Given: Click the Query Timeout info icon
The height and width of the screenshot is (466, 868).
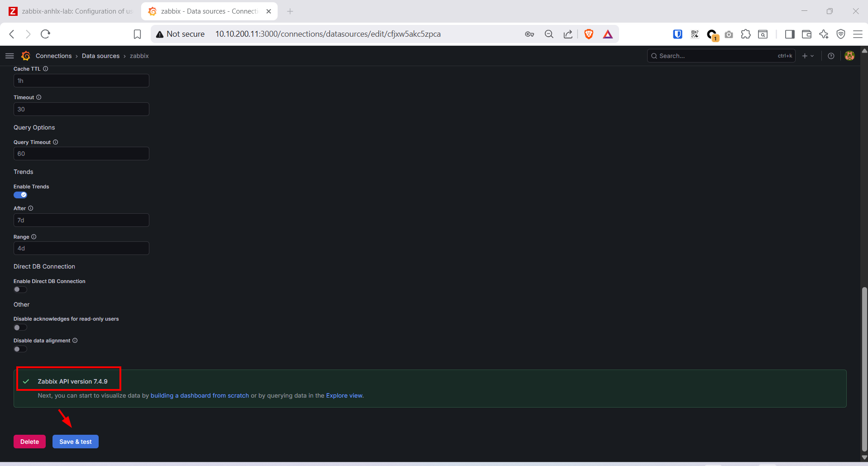Looking at the screenshot, I should 56,142.
